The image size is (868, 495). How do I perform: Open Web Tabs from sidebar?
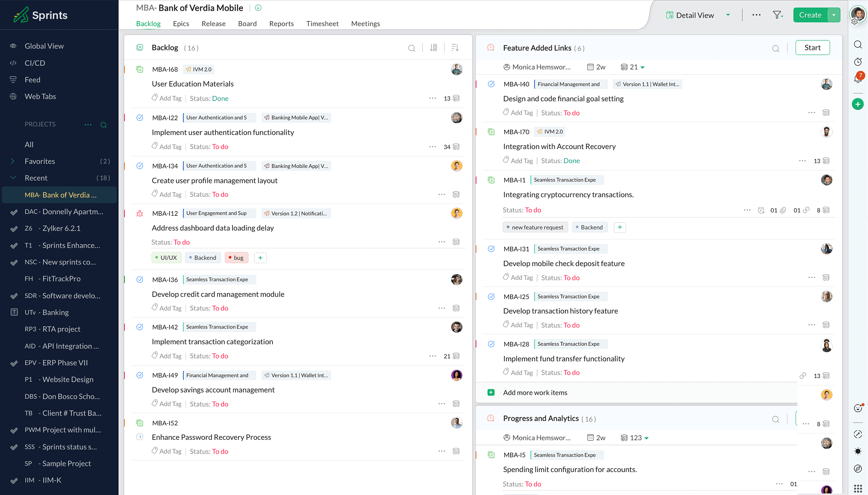(40, 96)
